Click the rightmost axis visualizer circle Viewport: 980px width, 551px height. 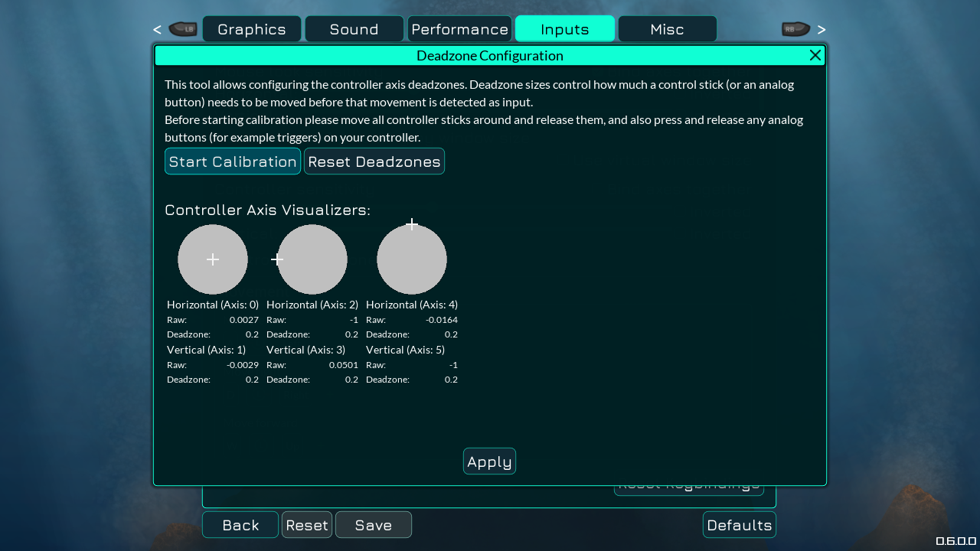point(412,259)
